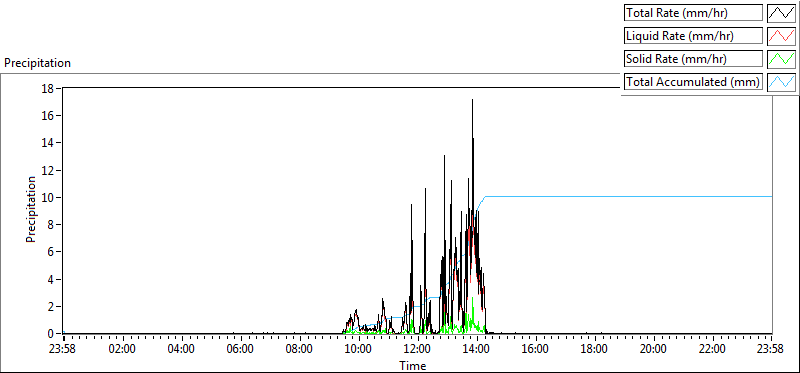
Task: Click the Total Rate black plot icon
Action: (781, 12)
